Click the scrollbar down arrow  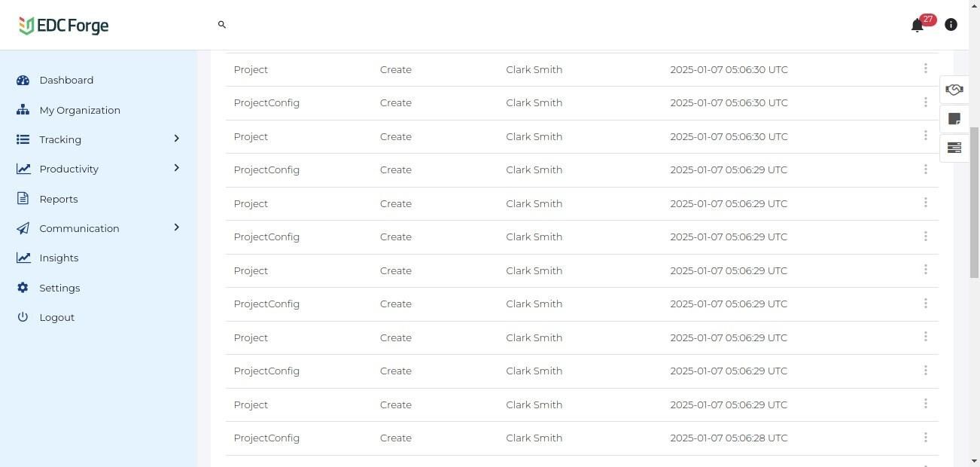coord(974,461)
